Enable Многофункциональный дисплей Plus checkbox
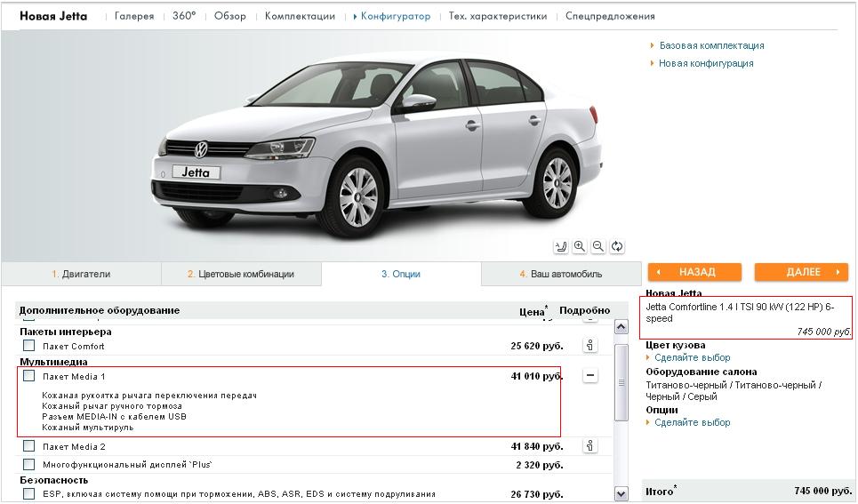The width and height of the screenshot is (858, 504). coord(29,464)
